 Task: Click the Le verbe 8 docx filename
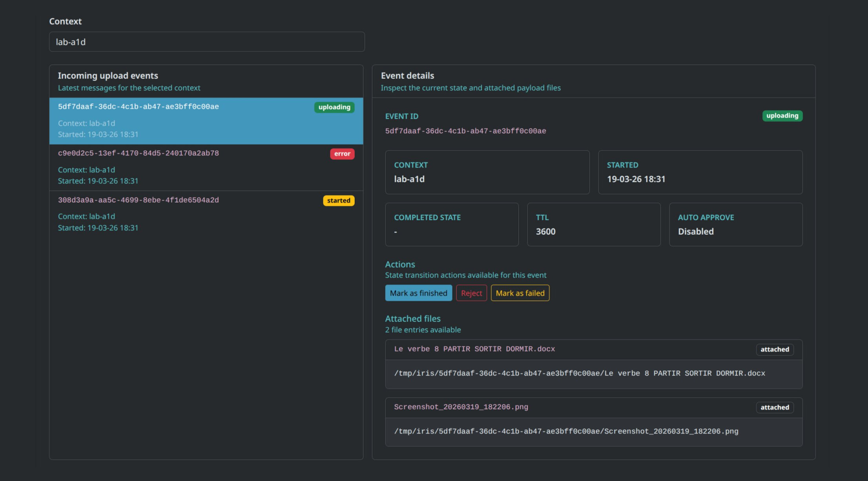[x=474, y=349]
